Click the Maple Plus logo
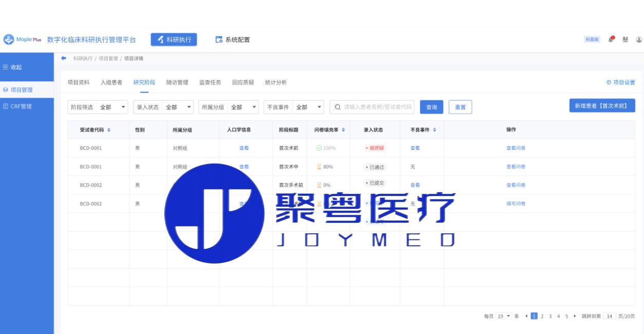 click(23, 40)
